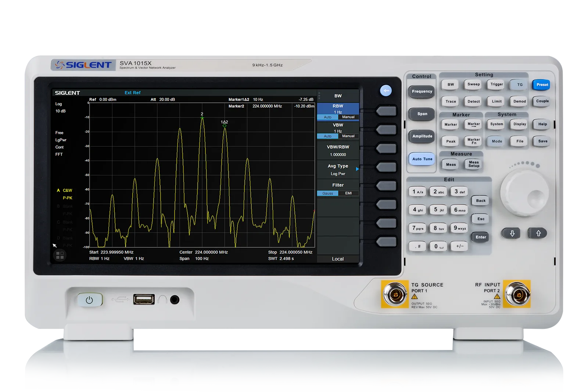Click the Amplitude button
This screenshot has height=392, width=588.
click(x=422, y=136)
